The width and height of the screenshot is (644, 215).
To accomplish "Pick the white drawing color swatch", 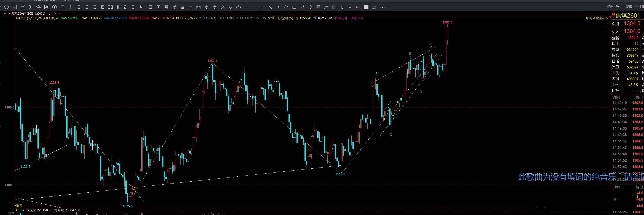I will pyautogui.click(x=366, y=7).
